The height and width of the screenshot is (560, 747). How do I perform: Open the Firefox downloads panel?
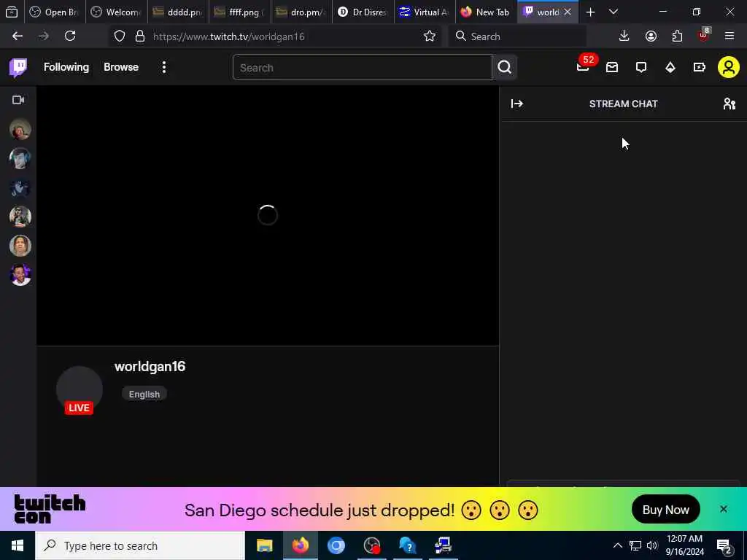click(x=624, y=36)
